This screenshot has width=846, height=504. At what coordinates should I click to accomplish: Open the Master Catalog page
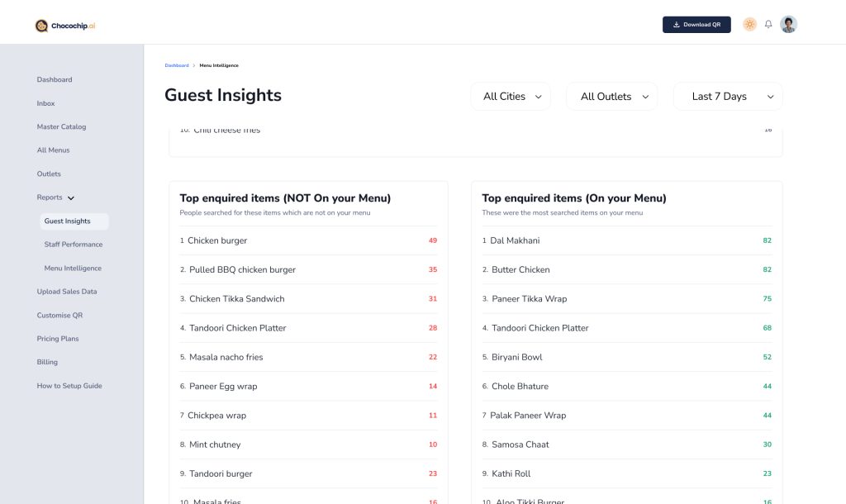coord(61,127)
